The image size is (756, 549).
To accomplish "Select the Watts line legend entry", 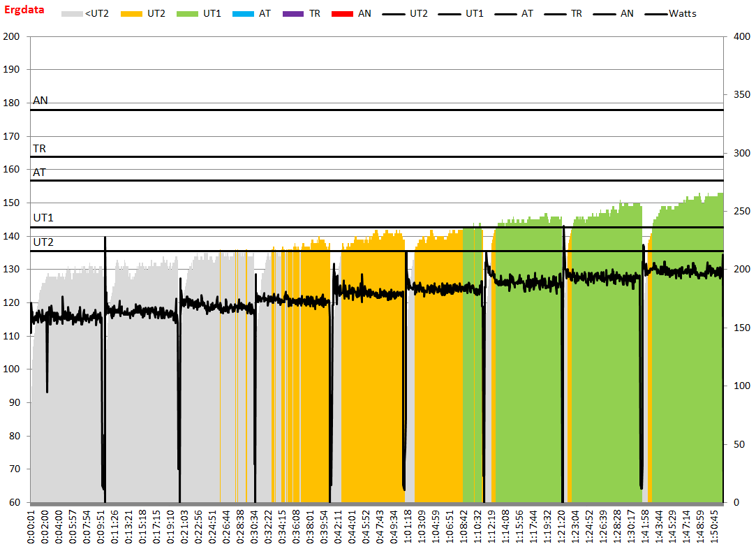I will pyautogui.click(x=681, y=13).
